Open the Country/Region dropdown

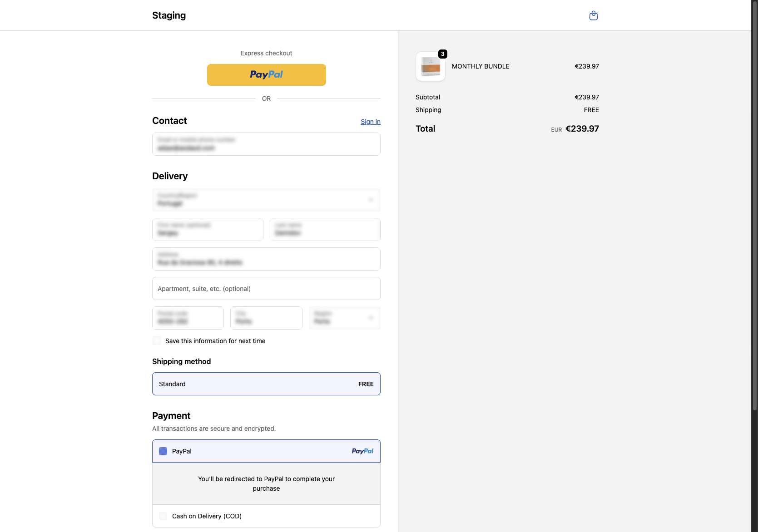coord(266,200)
